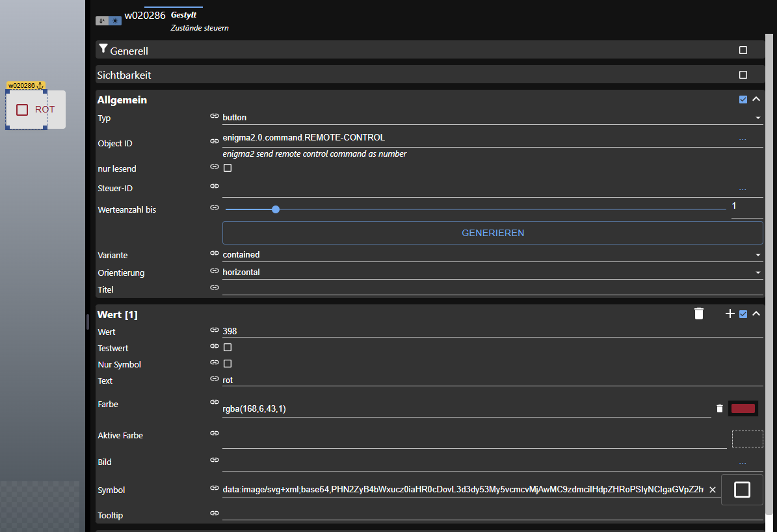Delete the Wert [1] state using trash icon
Screen dimensions: 777x532
coord(699,314)
